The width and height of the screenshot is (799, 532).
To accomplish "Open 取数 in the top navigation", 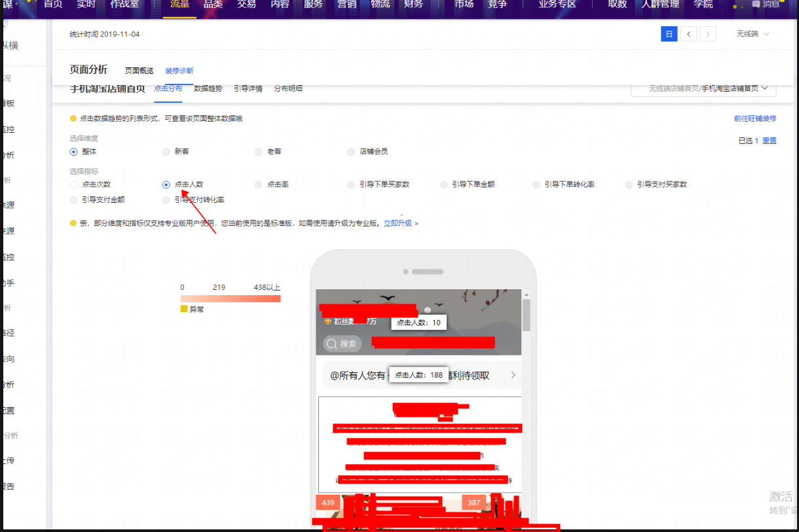I will (x=618, y=5).
